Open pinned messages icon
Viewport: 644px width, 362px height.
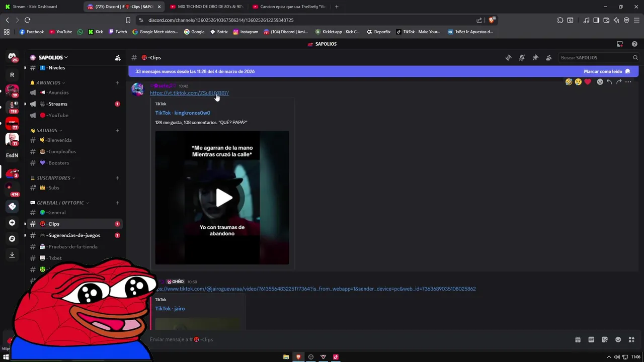click(535, 58)
